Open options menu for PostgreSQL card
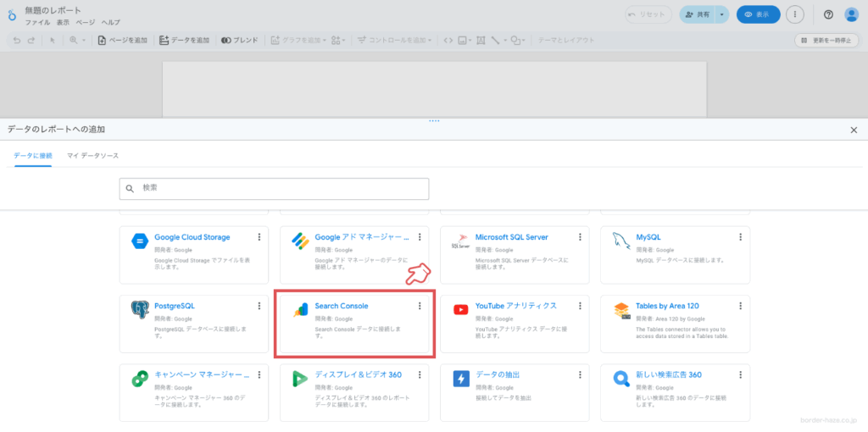The width and height of the screenshot is (868, 432). pos(259,306)
